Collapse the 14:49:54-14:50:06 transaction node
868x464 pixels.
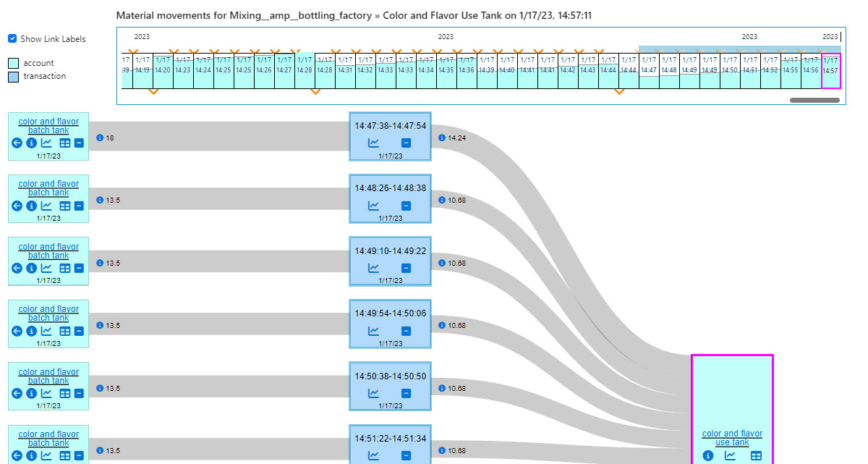[x=406, y=331]
